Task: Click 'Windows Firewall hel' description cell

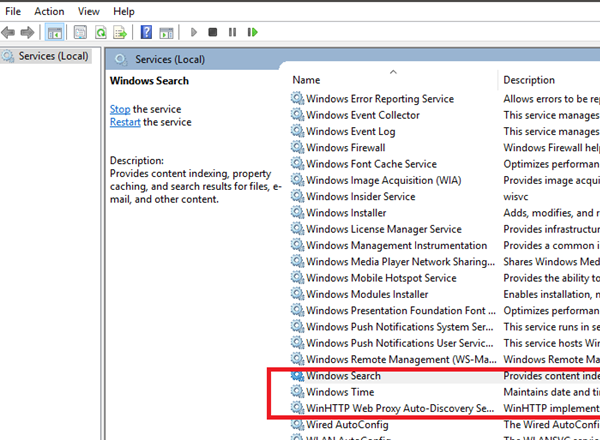Action: (551, 148)
